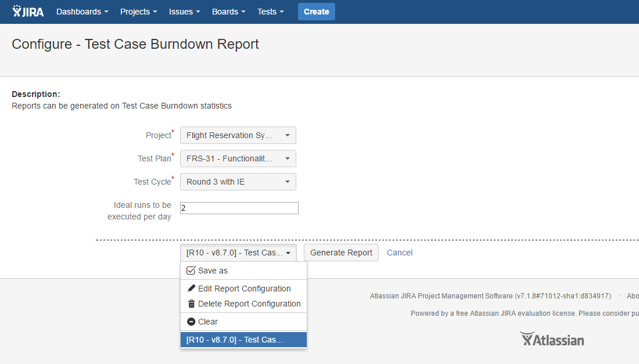Expand the Issues menu
The height and width of the screenshot is (364, 639).
pos(184,12)
